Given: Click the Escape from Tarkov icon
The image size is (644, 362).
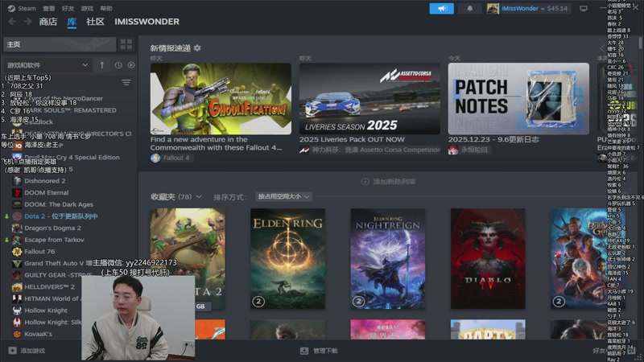Looking at the screenshot, I should point(17,240).
